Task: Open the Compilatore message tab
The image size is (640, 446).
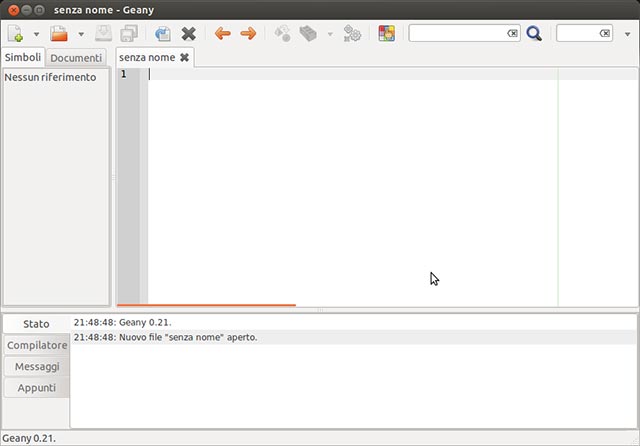Action: [x=36, y=345]
